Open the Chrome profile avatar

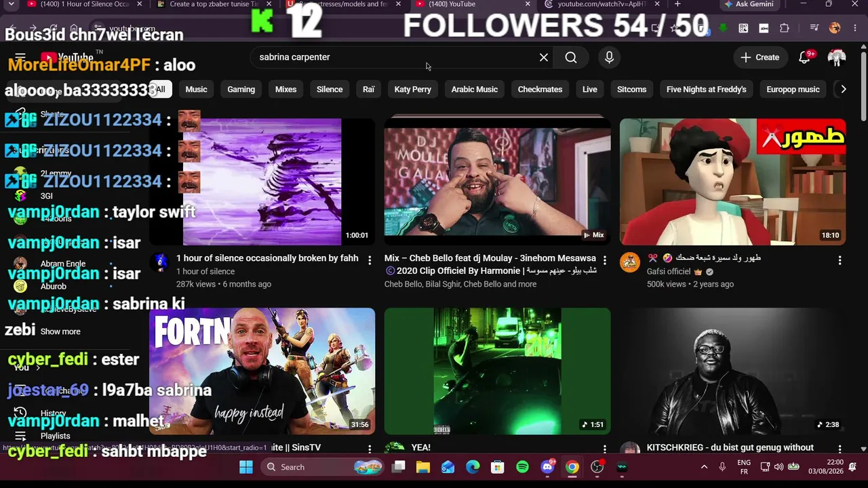click(835, 28)
